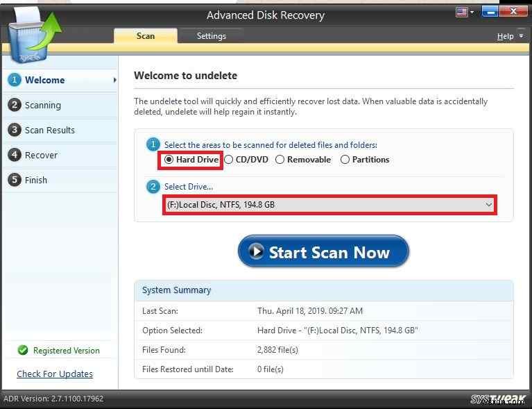Image resolution: width=532 pixels, height=409 pixels.
Task: Choose the Removable radio option
Action: tap(280, 159)
